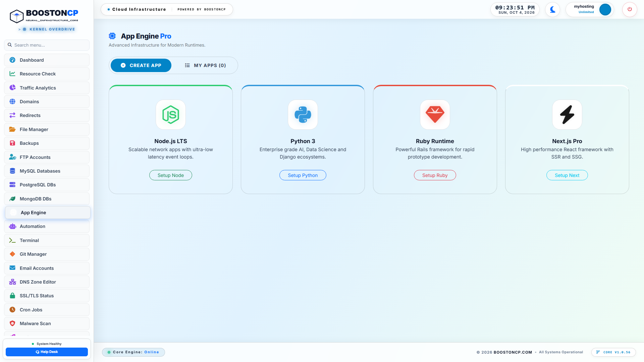The image size is (644, 362).
Task: Click the System Healthy status text
Action: point(49,344)
